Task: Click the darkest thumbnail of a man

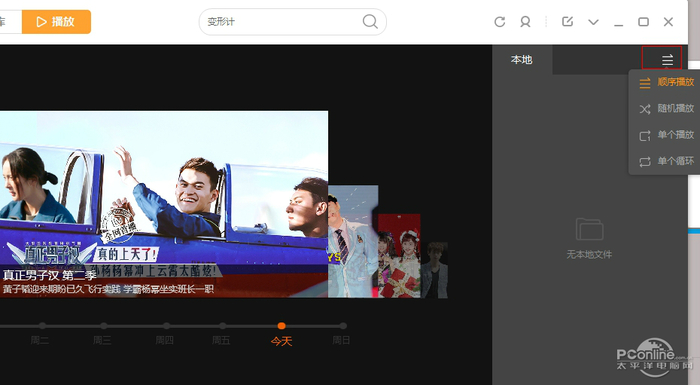Action: coord(434,270)
